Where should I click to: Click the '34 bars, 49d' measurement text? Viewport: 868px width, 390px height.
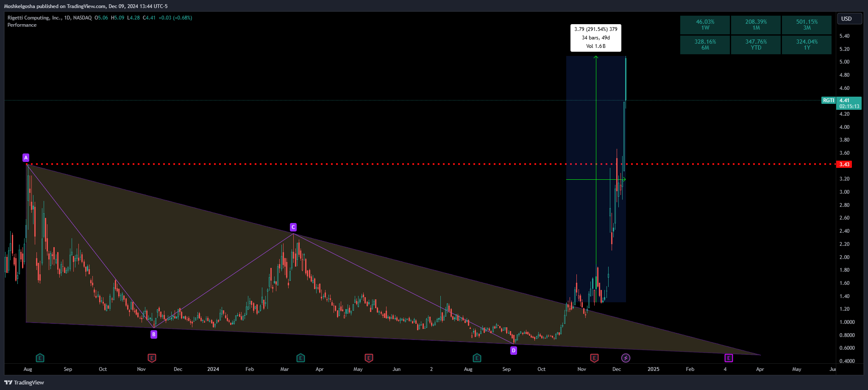click(596, 38)
